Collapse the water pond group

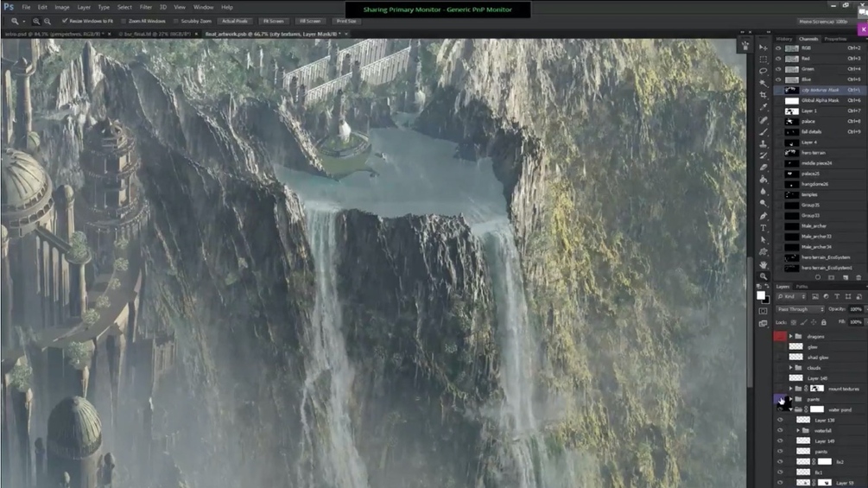tap(791, 410)
